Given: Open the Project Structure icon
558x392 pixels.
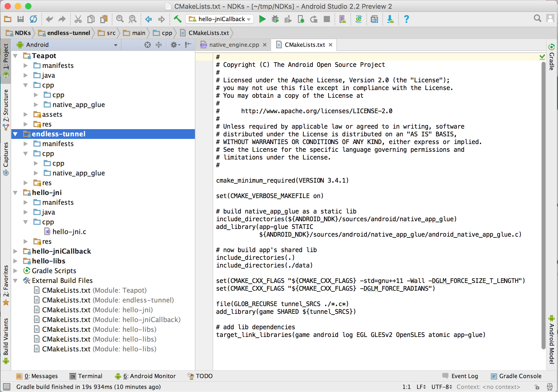Looking at the screenshot, I should click(375, 19).
